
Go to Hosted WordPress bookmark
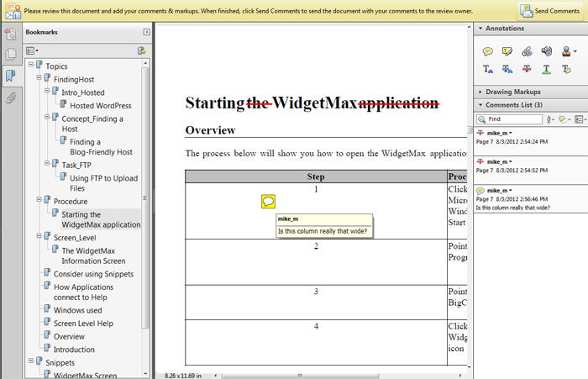(100, 106)
